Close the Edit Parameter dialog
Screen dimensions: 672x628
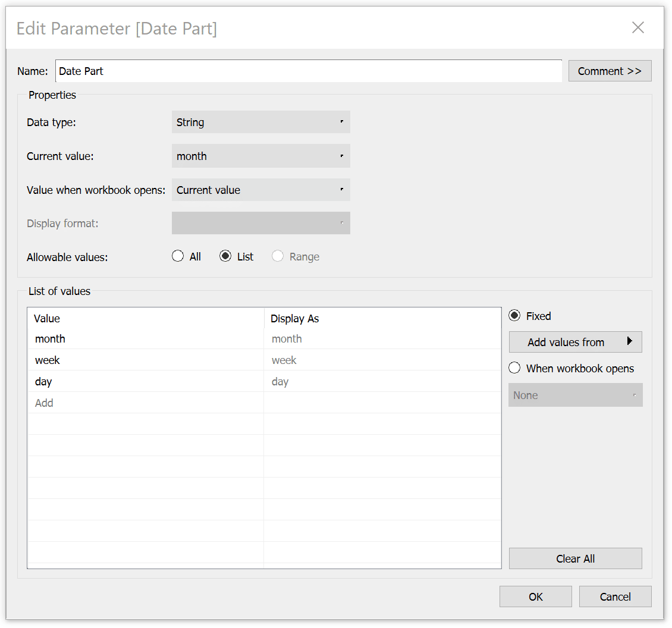[638, 27]
